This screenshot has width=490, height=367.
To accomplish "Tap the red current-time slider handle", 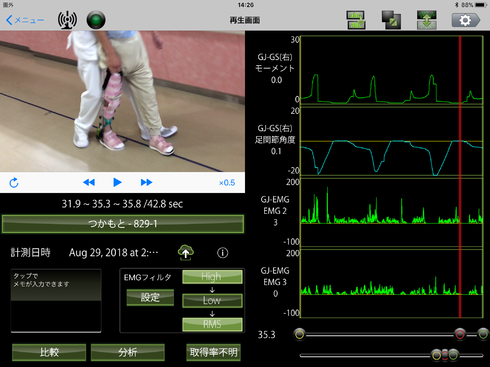I will click(460, 334).
